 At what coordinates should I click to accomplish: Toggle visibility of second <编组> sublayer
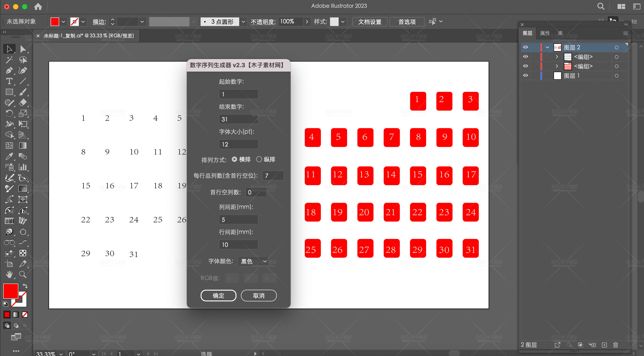[x=526, y=66]
